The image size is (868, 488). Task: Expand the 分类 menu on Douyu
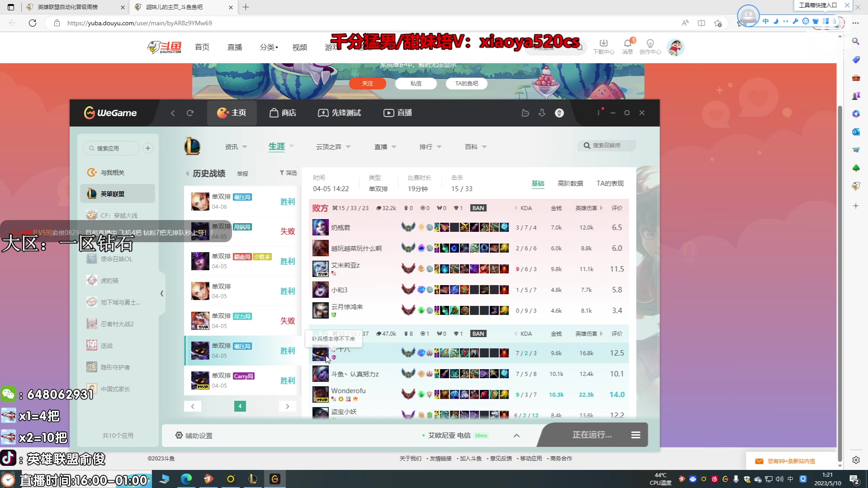point(269,47)
